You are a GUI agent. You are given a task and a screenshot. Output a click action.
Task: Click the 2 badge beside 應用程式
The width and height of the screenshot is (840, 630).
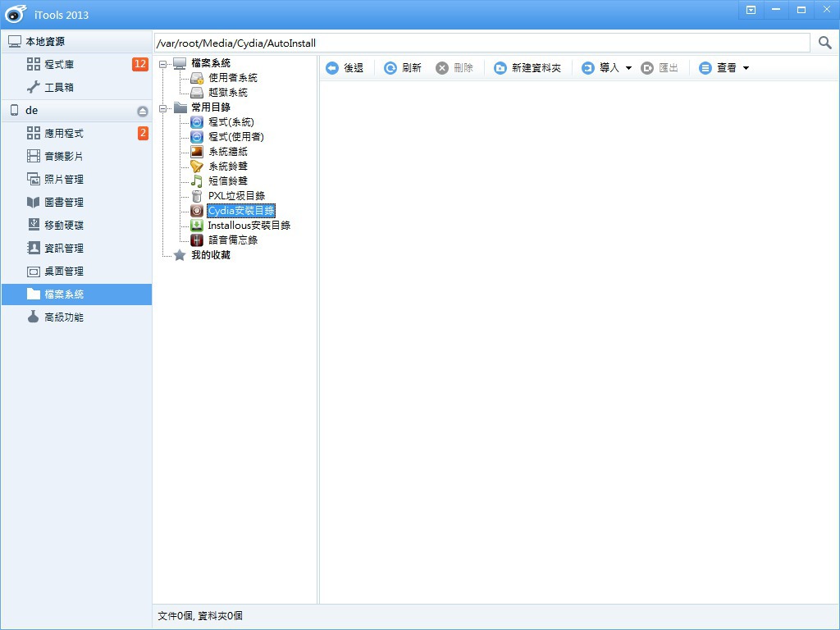coord(143,133)
